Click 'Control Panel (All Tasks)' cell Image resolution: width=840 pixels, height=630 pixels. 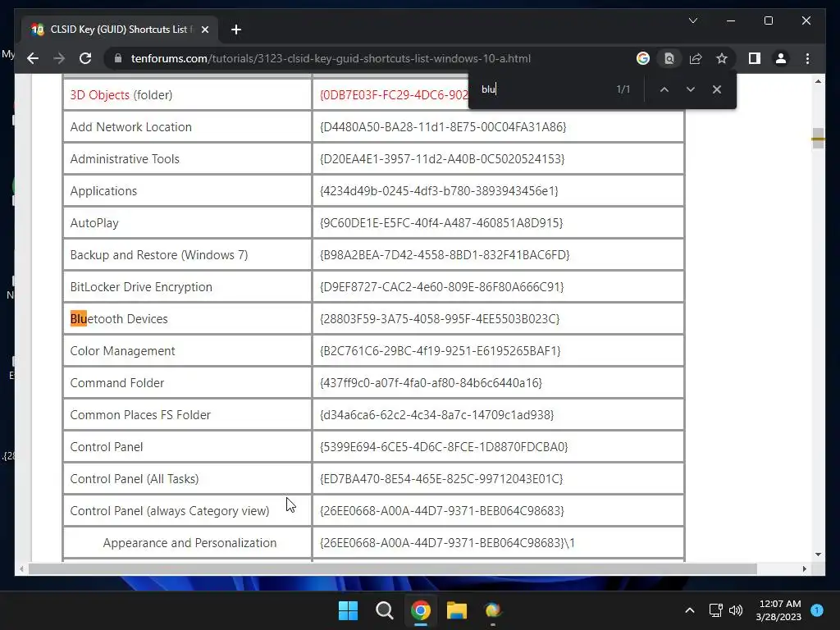[187, 478]
